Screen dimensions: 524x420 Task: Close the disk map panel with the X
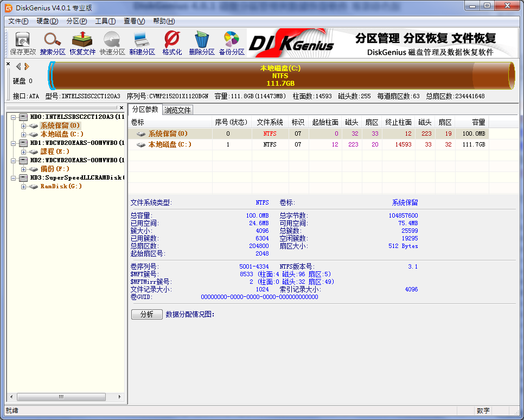8,64
